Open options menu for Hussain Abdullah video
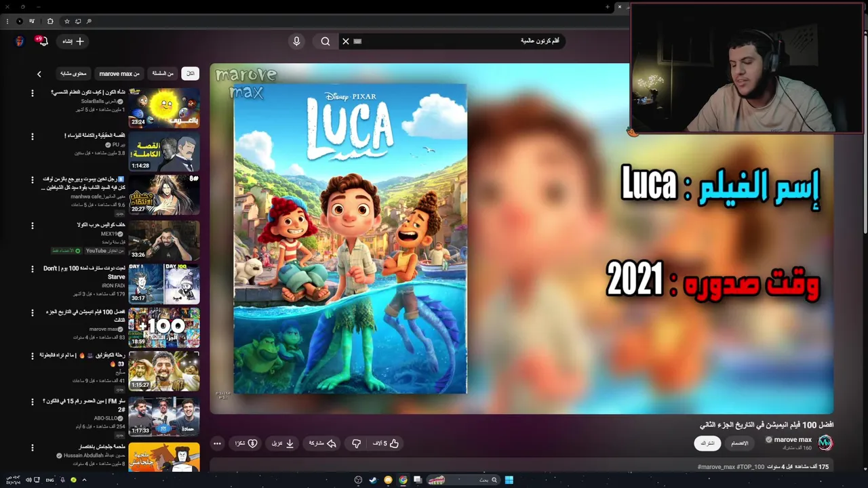868x488 pixels. pyautogui.click(x=32, y=447)
